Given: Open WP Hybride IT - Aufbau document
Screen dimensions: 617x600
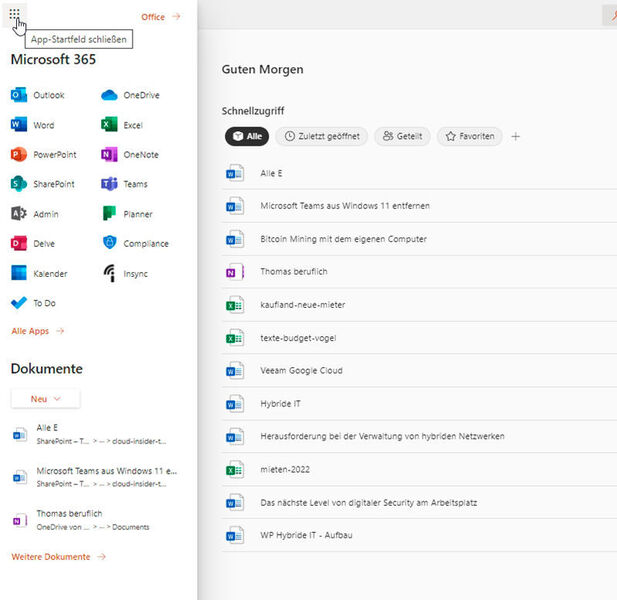Looking at the screenshot, I should pos(419,535).
